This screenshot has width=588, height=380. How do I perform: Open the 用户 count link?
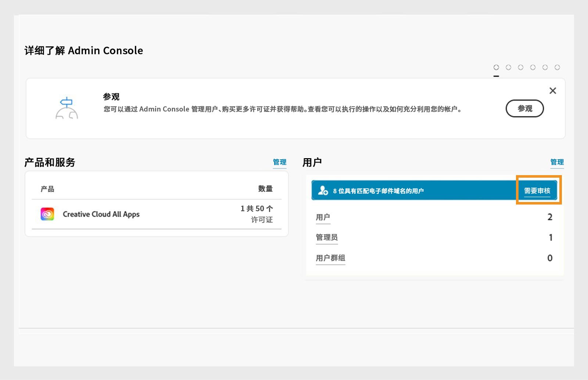323,217
